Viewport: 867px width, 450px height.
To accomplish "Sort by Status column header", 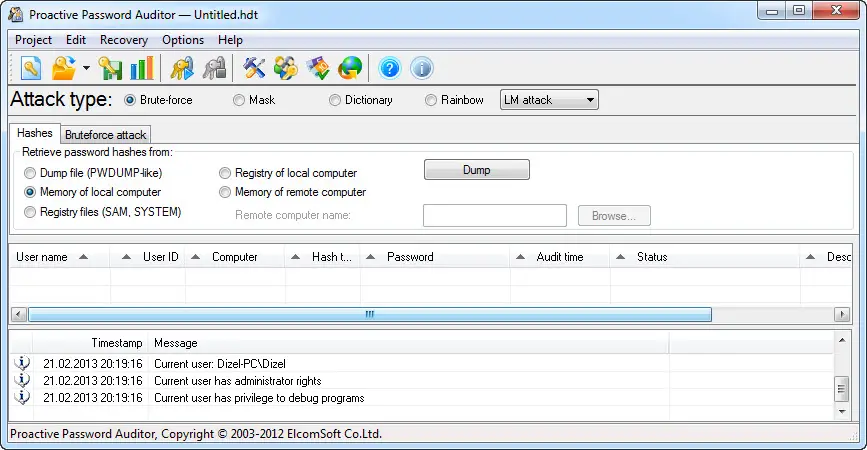I will coord(704,257).
